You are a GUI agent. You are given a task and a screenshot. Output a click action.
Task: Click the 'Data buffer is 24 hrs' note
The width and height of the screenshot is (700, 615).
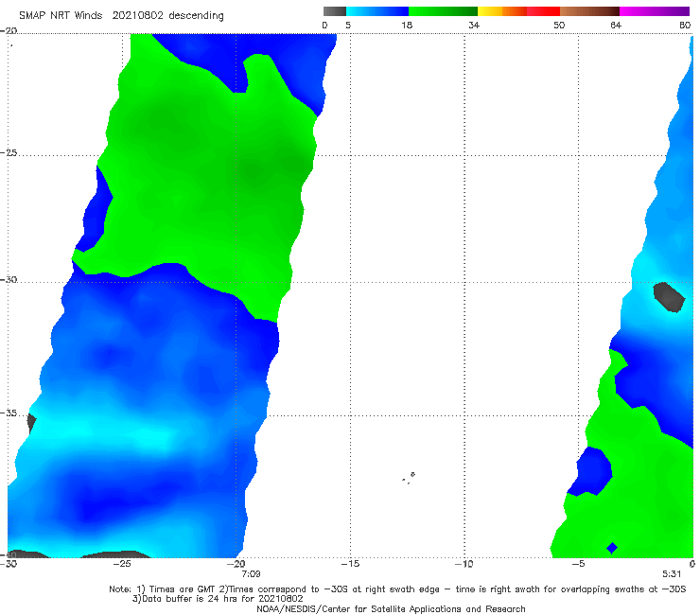218,599
